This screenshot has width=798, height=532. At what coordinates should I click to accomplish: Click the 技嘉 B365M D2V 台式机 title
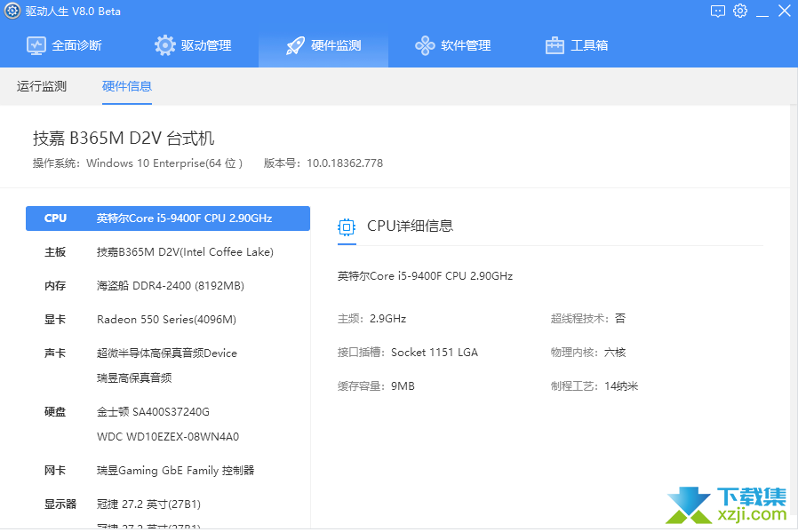coord(124,139)
